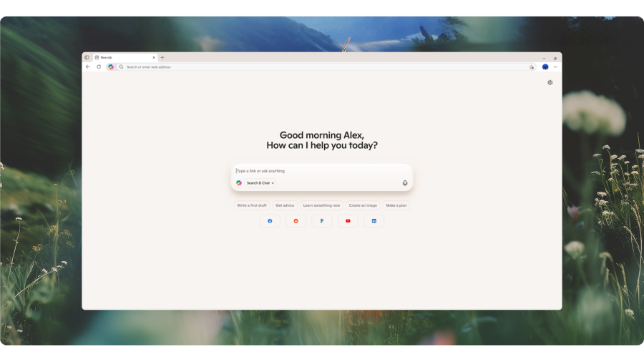Launch the Figma shortcut tile
This screenshot has width=644, height=362.
tap(322, 221)
